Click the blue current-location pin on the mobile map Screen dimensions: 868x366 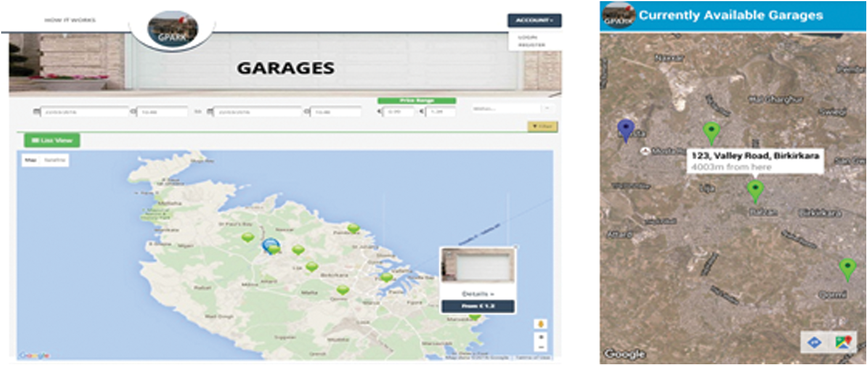pyautogui.click(x=626, y=131)
